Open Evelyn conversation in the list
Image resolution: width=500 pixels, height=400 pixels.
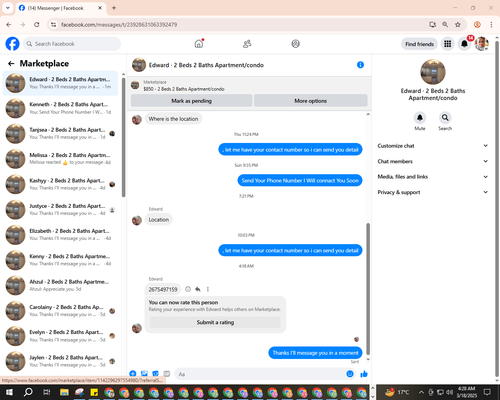pos(60,336)
